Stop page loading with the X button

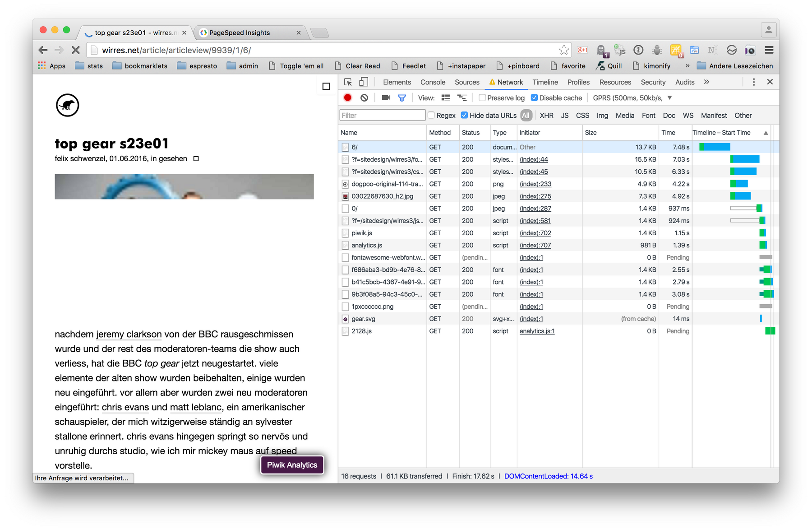point(76,50)
